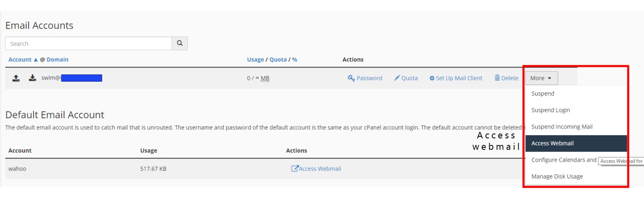Viewport: 644px width, 198px height.
Task: Pick Suspend Incoming Mail in menu
Action: pos(562,127)
